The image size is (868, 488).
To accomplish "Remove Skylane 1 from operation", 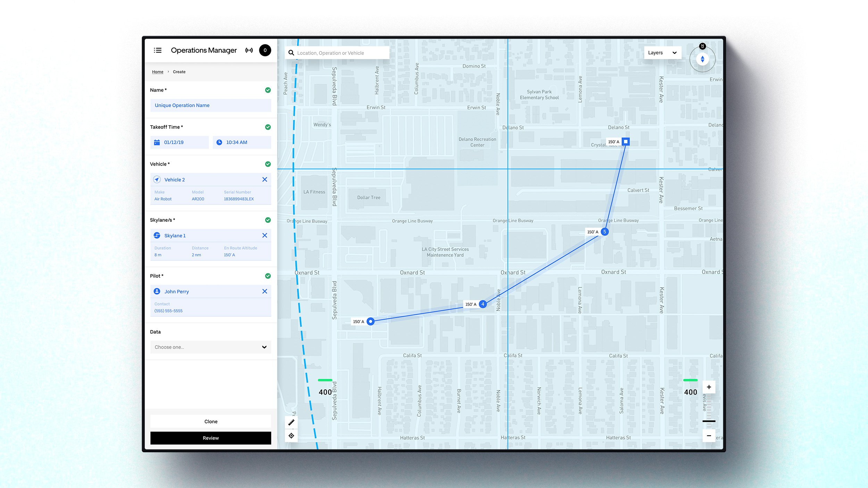I will (x=265, y=235).
